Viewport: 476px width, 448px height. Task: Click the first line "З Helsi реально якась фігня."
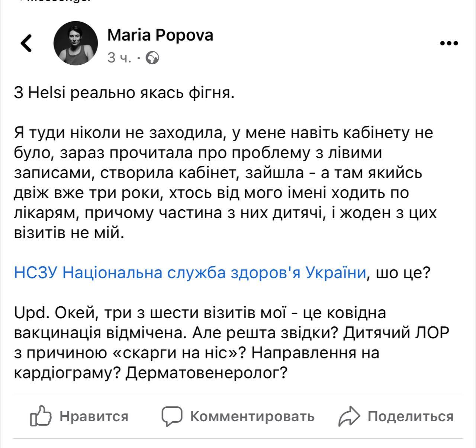point(124,93)
